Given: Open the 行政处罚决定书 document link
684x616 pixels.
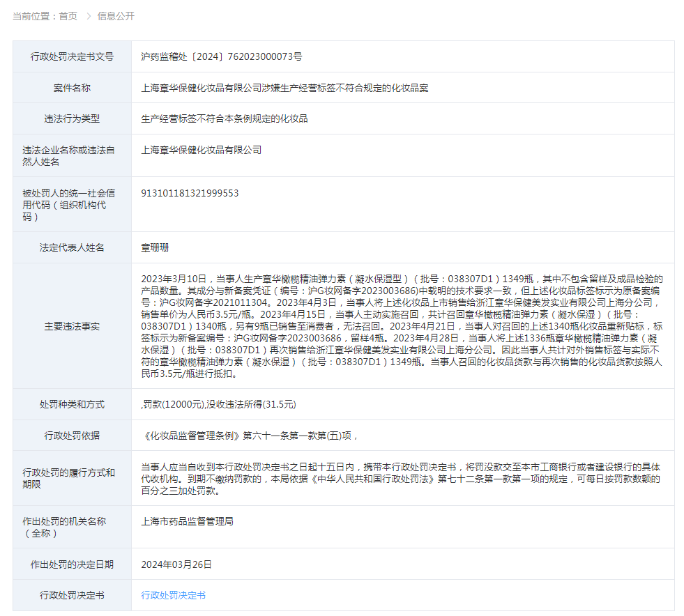Looking at the screenshot, I should pos(173,595).
